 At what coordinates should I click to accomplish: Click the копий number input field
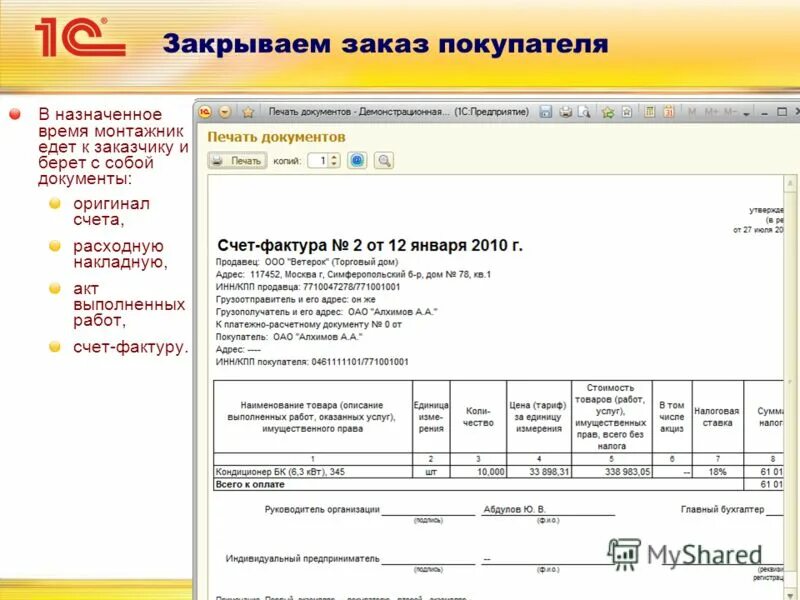318,161
